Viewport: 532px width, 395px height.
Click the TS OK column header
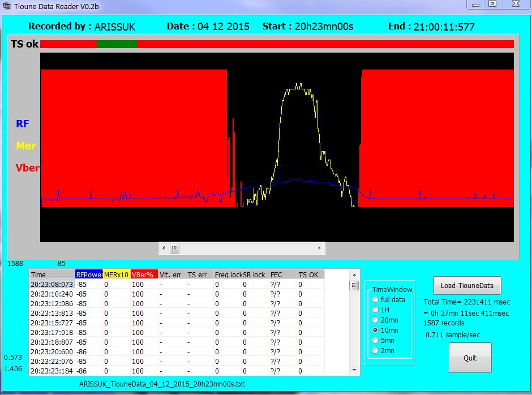311,274
